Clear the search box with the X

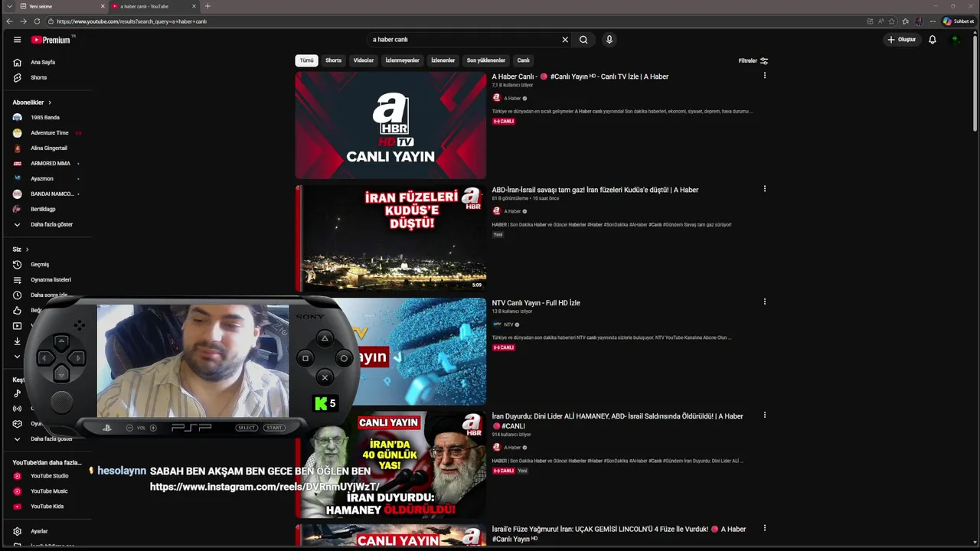(x=565, y=40)
